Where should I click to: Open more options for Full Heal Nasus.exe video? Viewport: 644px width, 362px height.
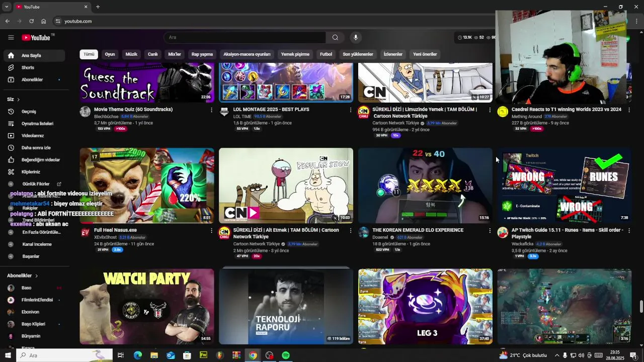pyautogui.click(x=211, y=230)
